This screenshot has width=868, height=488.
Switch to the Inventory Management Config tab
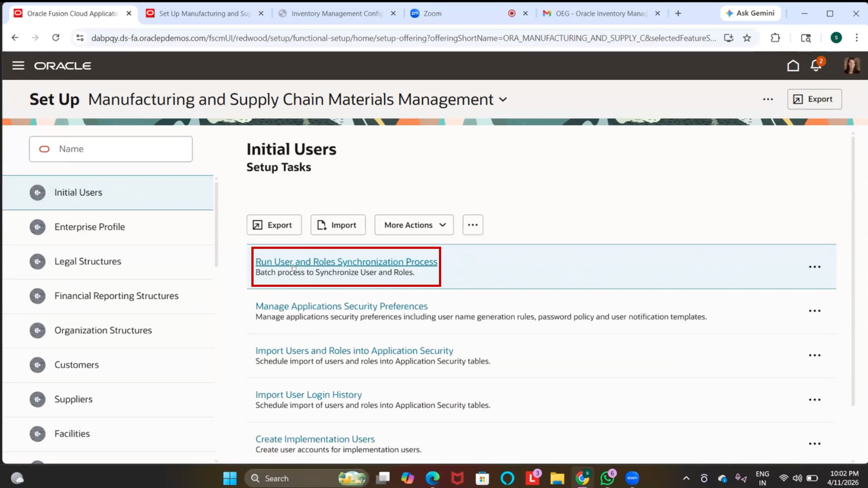(337, 14)
